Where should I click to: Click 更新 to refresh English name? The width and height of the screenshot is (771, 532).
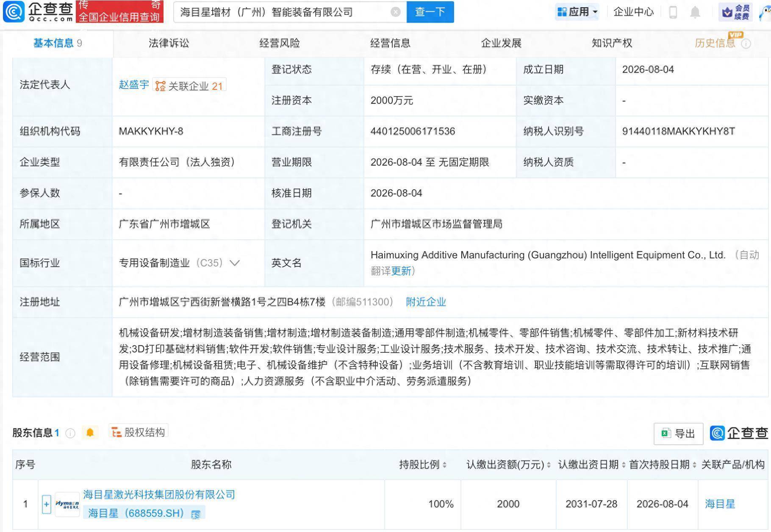click(401, 271)
